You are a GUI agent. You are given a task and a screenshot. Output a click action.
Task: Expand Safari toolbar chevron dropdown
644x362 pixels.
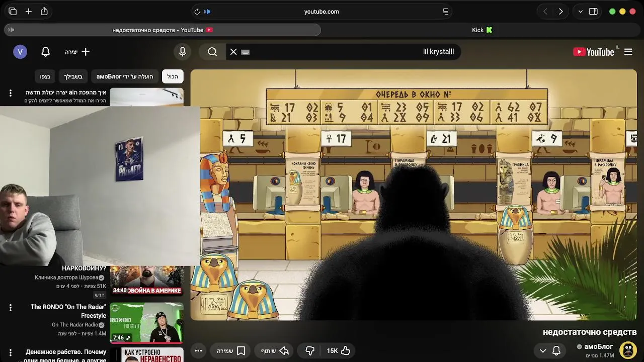click(581, 12)
